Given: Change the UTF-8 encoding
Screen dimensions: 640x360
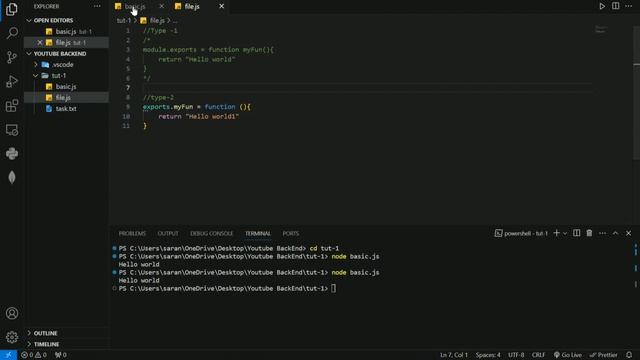Looking at the screenshot, I should pyautogui.click(x=516, y=355).
